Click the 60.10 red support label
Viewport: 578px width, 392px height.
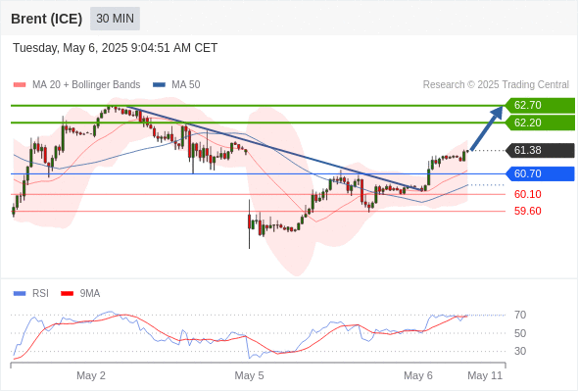(x=527, y=194)
